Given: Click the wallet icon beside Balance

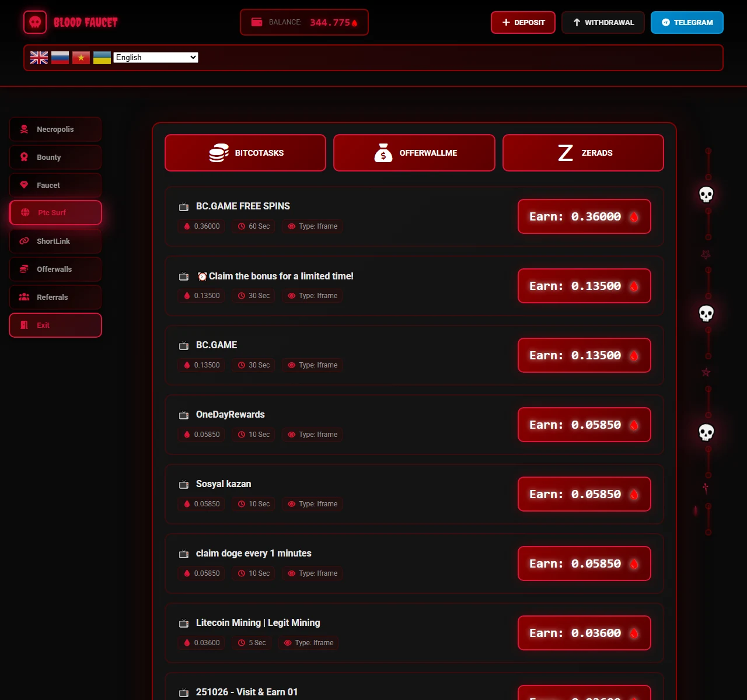Looking at the screenshot, I should pyautogui.click(x=257, y=22).
